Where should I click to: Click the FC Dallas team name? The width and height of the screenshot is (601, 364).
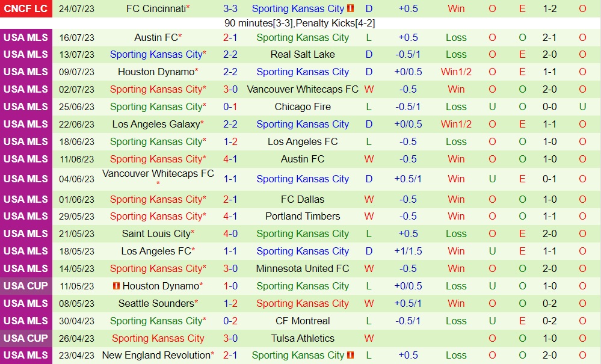303,199
